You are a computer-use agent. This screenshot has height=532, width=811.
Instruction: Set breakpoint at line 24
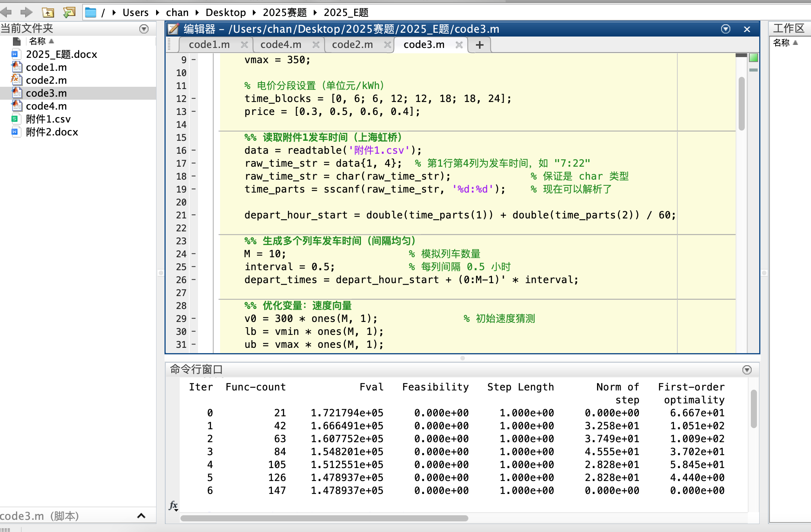click(193, 254)
